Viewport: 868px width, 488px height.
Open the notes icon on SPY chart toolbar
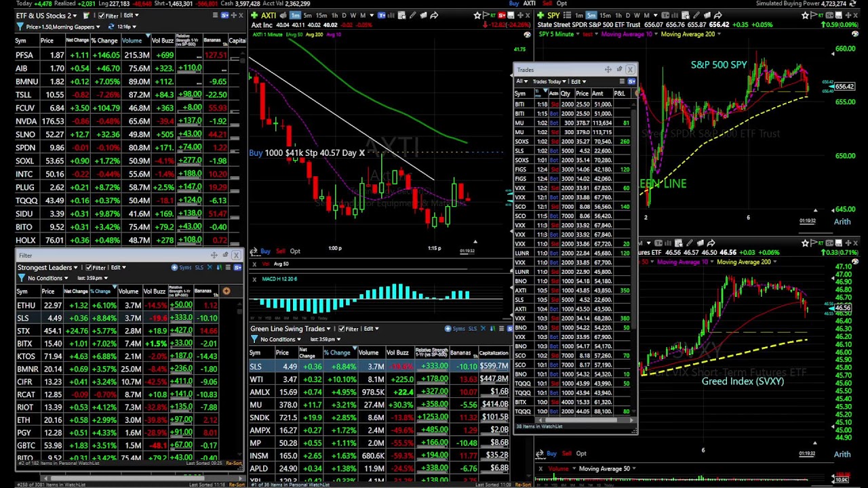click(x=686, y=16)
